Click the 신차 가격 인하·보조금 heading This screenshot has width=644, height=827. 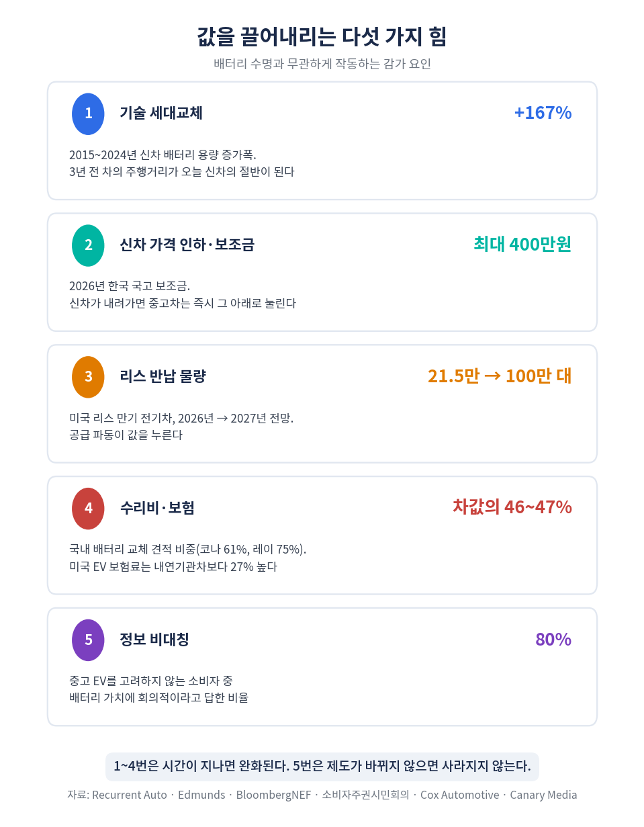(187, 245)
